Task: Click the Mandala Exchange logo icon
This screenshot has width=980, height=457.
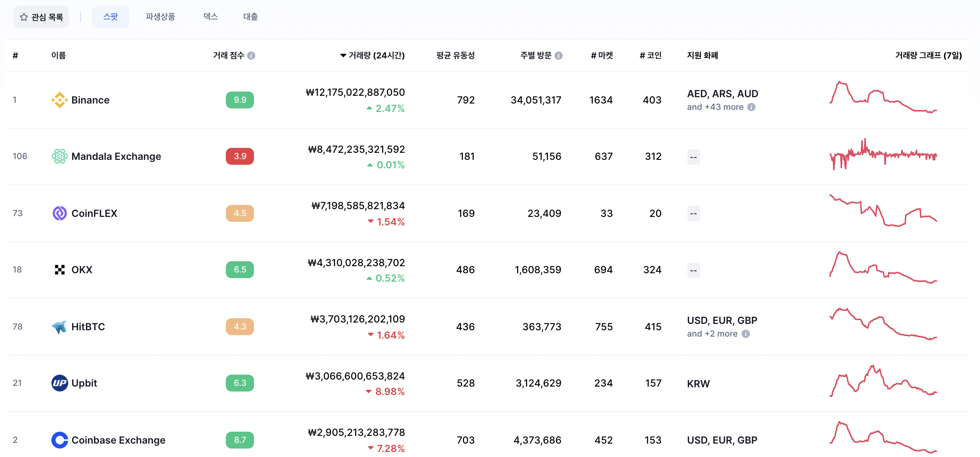Action: [60, 156]
